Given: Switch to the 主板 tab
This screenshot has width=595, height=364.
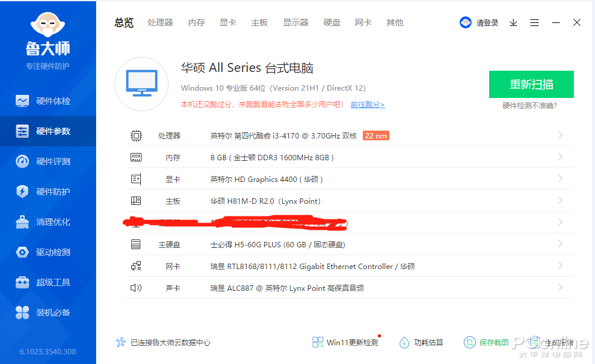Looking at the screenshot, I should (x=259, y=23).
